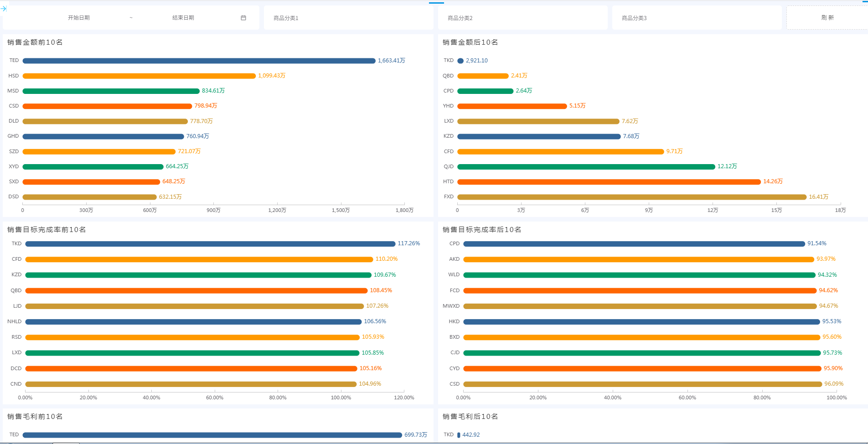Screen dimensions: 868x444
Task: Click the TKD dot in 销售金额后10名
Action: (x=460, y=61)
